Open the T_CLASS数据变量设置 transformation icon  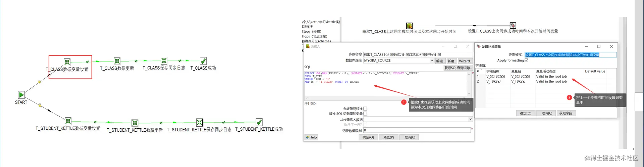67,62
